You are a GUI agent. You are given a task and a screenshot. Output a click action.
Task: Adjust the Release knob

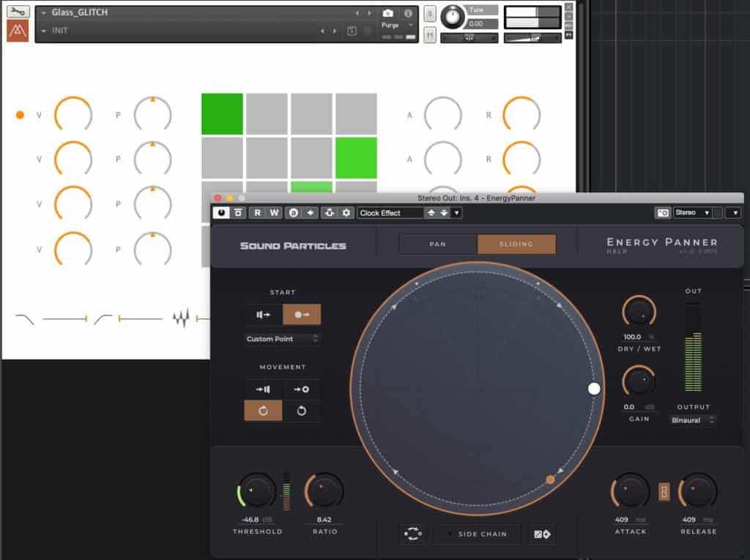pyautogui.click(x=698, y=490)
